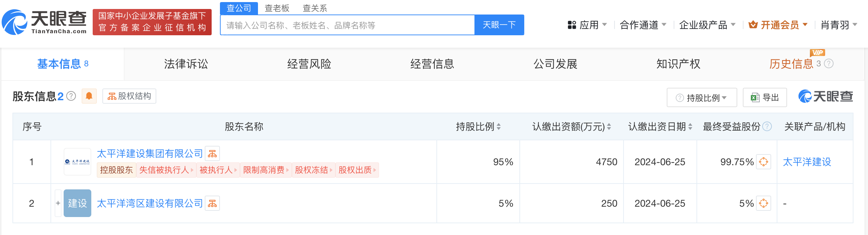The height and width of the screenshot is (235, 868).
Task: Click the 关联产品/机构 column header
Action: pyautogui.click(x=815, y=127)
